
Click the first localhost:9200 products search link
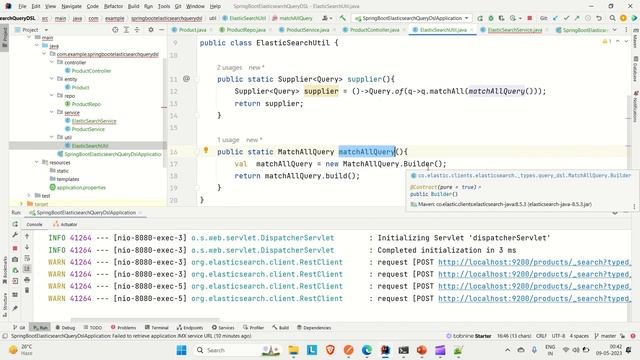click(534, 262)
